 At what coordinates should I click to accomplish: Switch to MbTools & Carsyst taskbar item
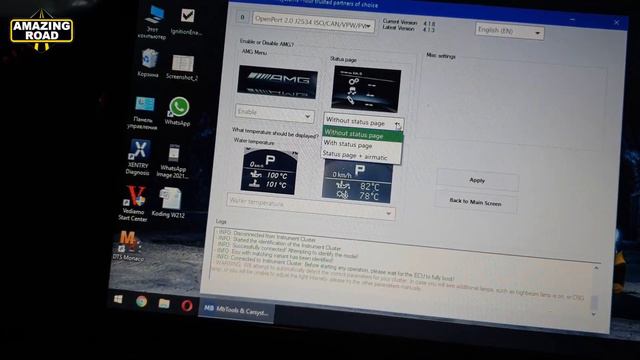[x=236, y=311]
